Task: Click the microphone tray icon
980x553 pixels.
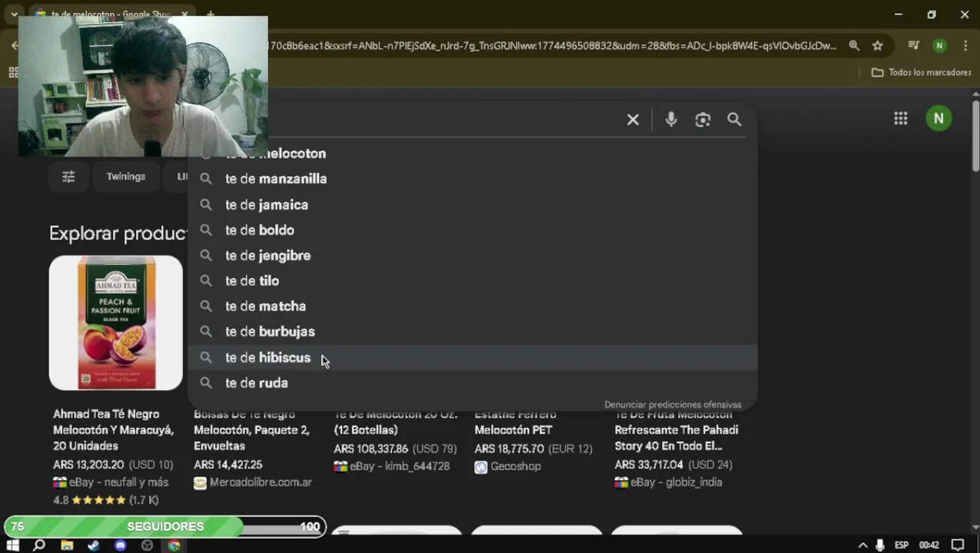Action: coord(881,545)
